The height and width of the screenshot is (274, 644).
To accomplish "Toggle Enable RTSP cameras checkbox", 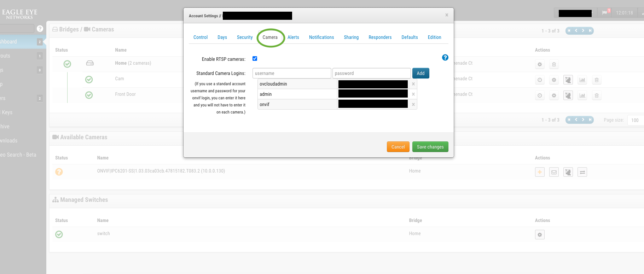I will (x=255, y=59).
